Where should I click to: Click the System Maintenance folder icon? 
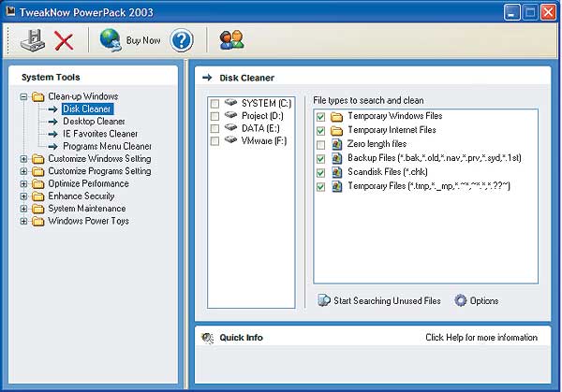click(38, 209)
